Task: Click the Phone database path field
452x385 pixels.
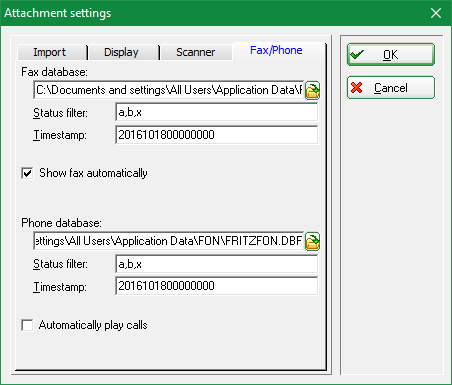Action: click(x=169, y=241)
